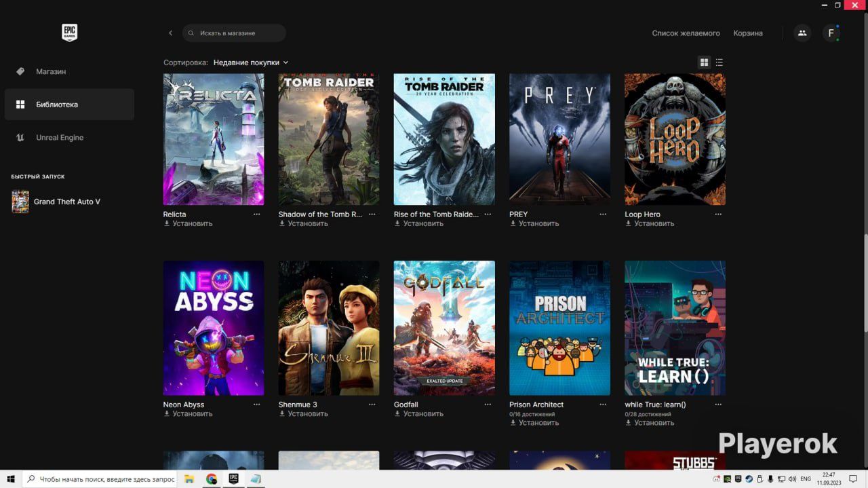
Task: Open the three-dot menu for Shadow of the Tomb Raider
Action: point(372,214)
